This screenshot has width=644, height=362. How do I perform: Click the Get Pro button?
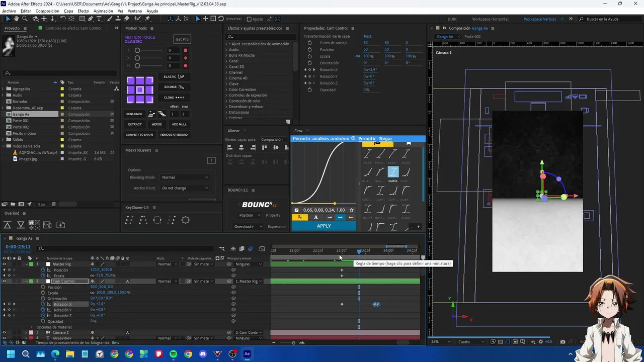(182, 39)
